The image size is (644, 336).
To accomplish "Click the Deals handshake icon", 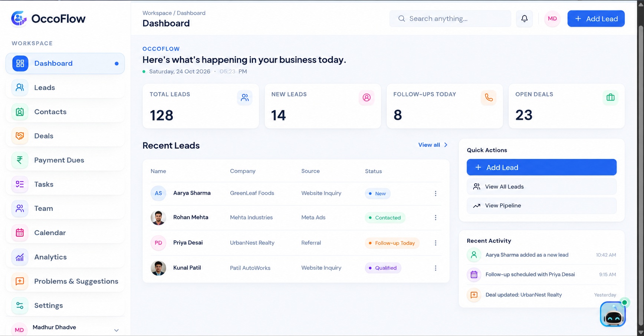I will (20, 136).
